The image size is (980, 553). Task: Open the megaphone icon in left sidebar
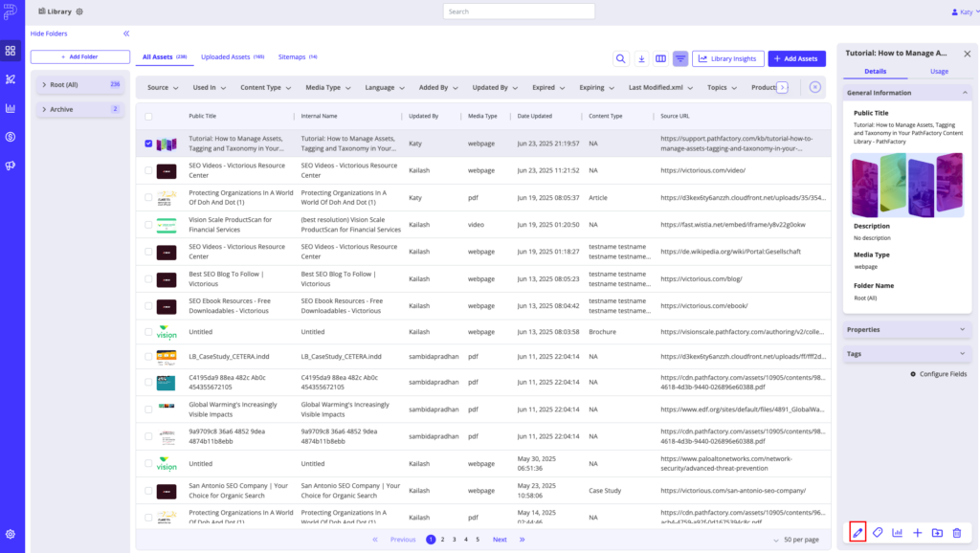[11, 166]
